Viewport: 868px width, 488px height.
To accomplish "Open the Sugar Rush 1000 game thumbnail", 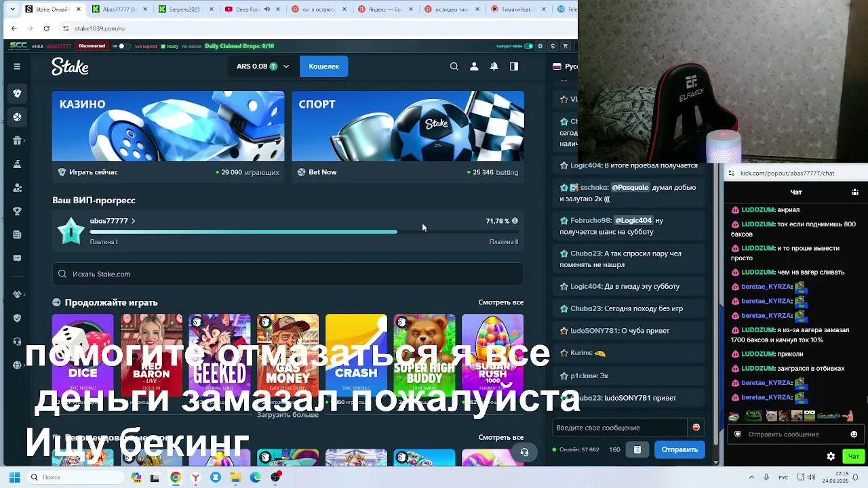I will pyautogui.click(x=493, y=356).
